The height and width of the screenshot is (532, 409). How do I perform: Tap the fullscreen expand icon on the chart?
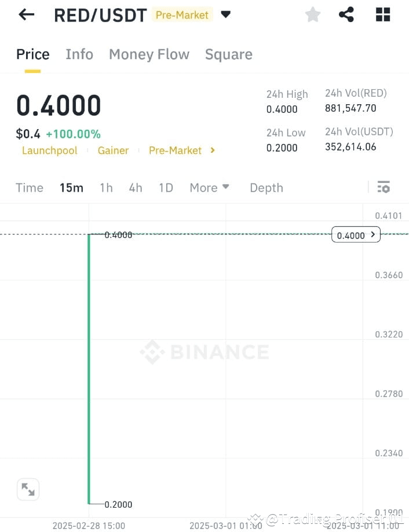[x=28, y=489]
